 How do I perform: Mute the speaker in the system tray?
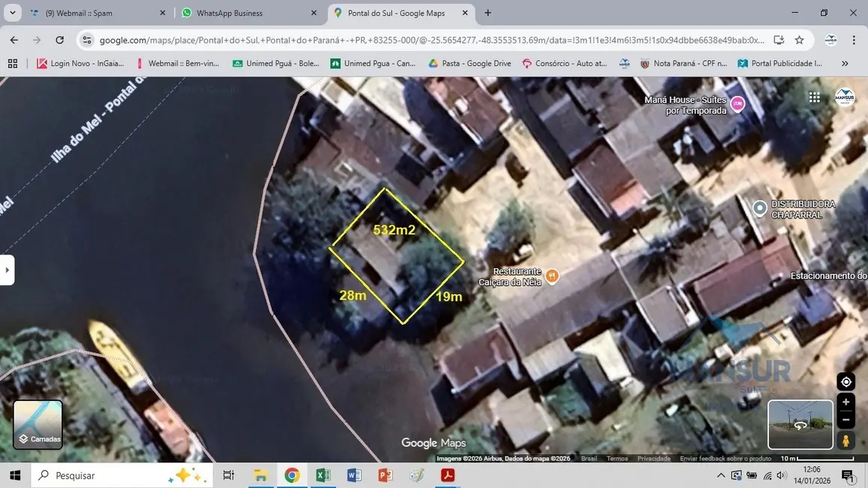tap(781, 475)
